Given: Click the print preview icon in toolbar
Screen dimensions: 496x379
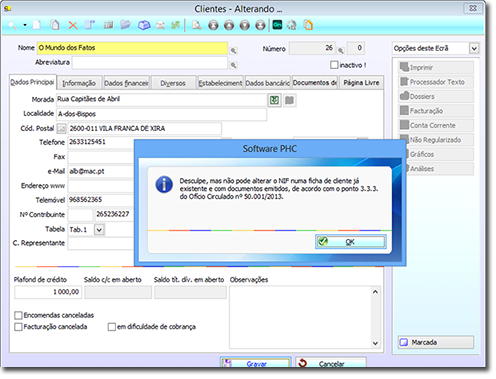Looking at the screenshot, I should click(x=197, y=25).
